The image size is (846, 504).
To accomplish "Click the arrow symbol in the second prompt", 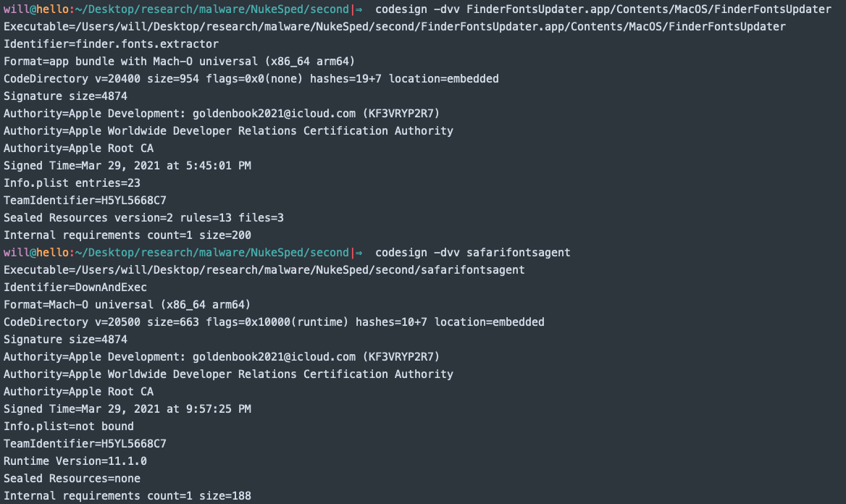I will coord(359,253).
